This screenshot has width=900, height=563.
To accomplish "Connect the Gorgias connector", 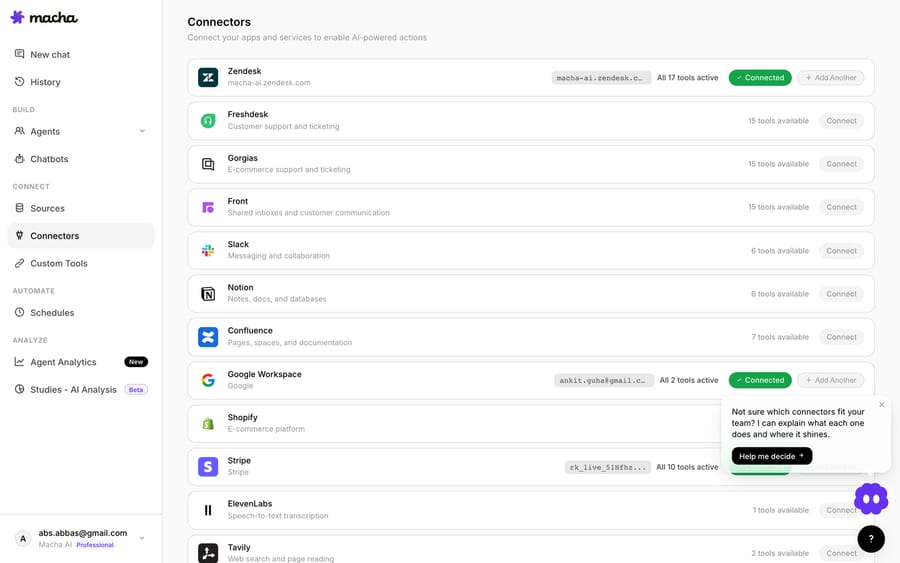I will point(841,164).
